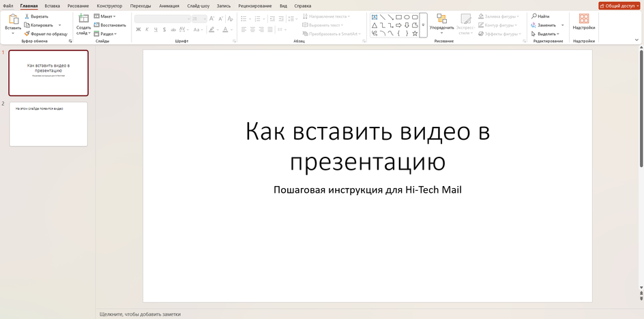Switch to the Вставка tab
The width and height of the screenshot is (644, 319).
click(52, 5)
